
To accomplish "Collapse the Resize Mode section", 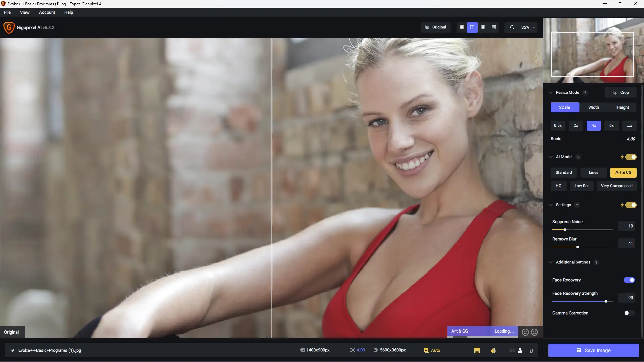I will (x=551, y=93).
